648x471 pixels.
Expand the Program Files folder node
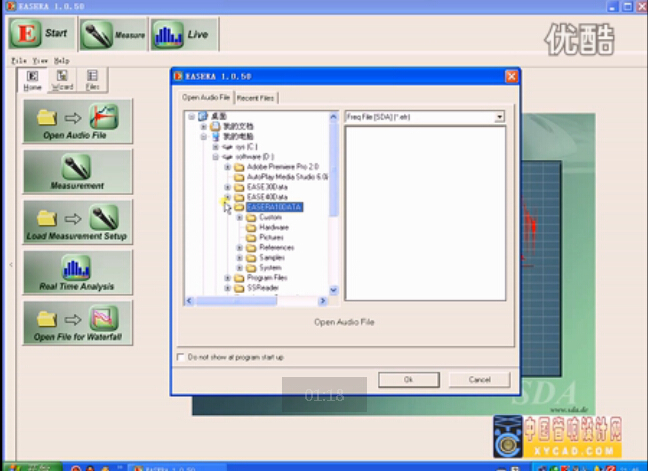(x=227, y=278)
